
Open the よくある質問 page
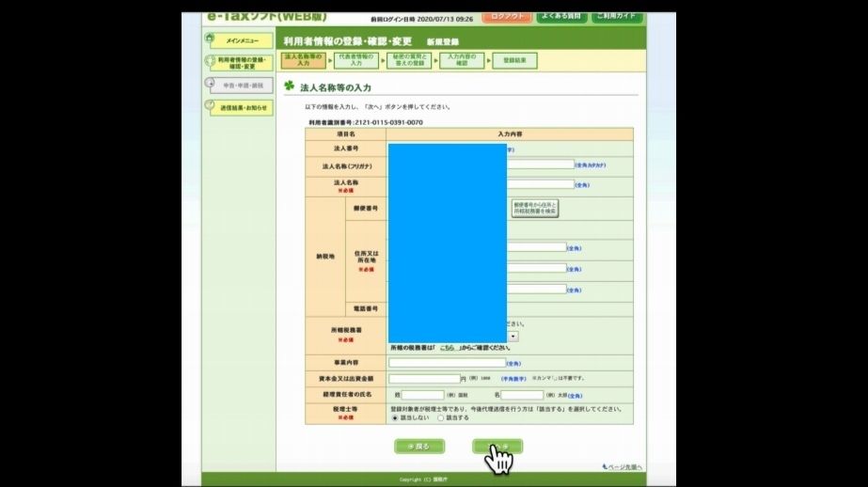tap(561, 16)
